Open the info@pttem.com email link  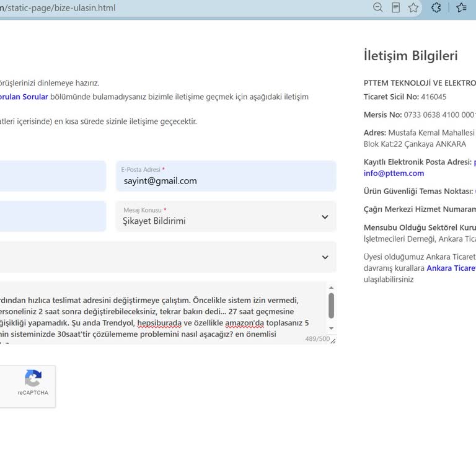pos(394,174)
